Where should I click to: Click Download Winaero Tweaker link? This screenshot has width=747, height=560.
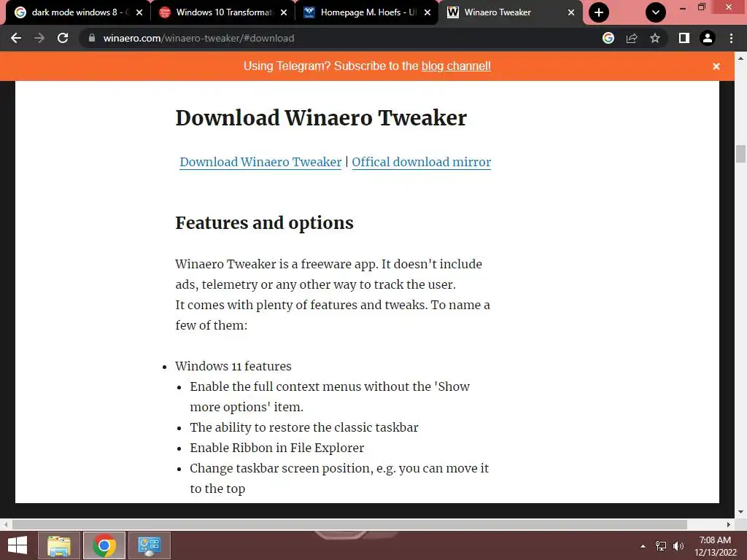click(x=260, y=162)
